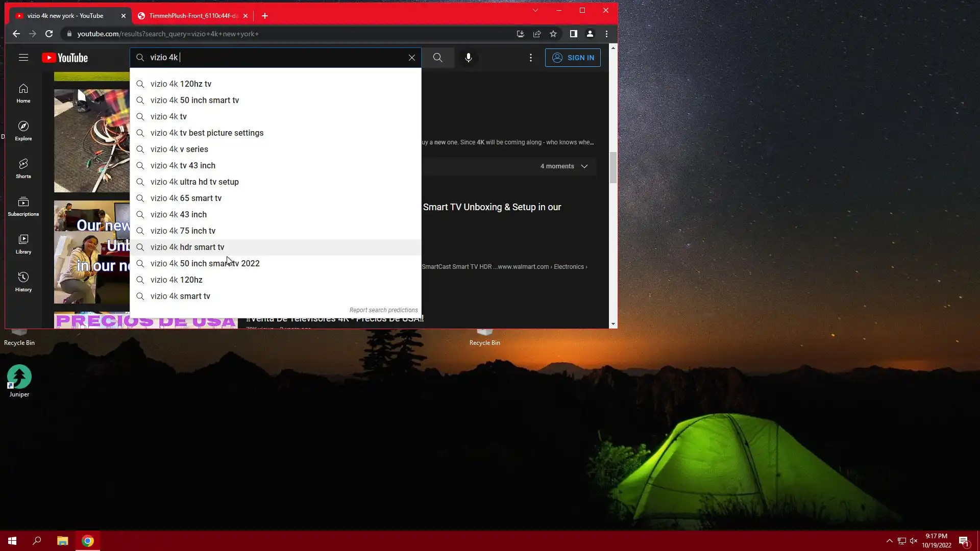Clear the search box with X
The height and width of the screenshot is (551, 980).
click(412, 58)
